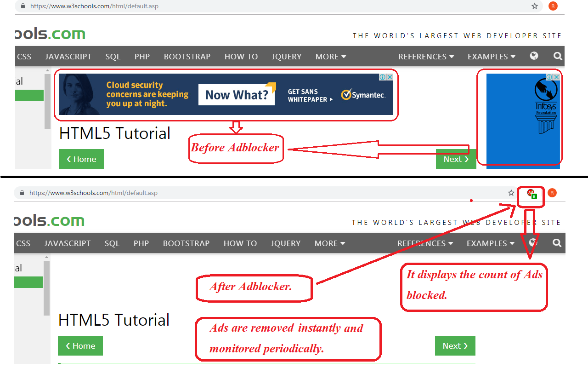The width and height of the screenshot is (588, 368).
Task: Open the CSS tab in the after-adblocker navbar
Action: coord(23,243)
